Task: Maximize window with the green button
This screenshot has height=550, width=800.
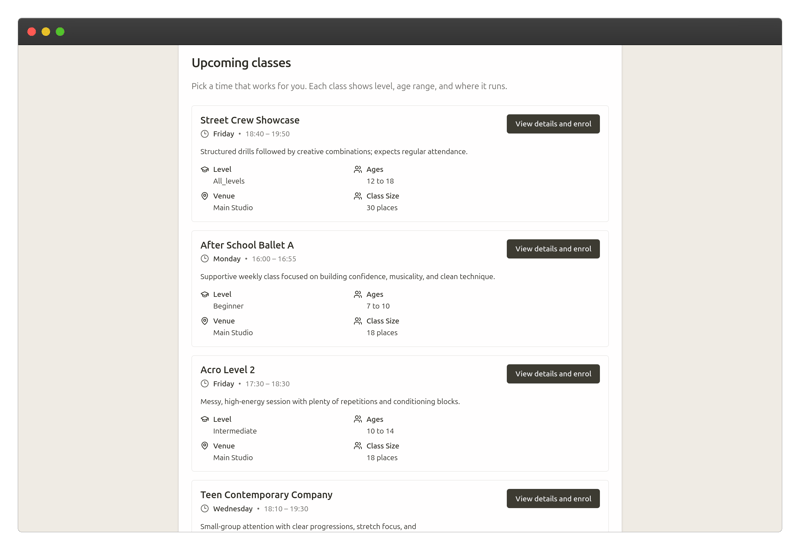Action: coord(60,32)
